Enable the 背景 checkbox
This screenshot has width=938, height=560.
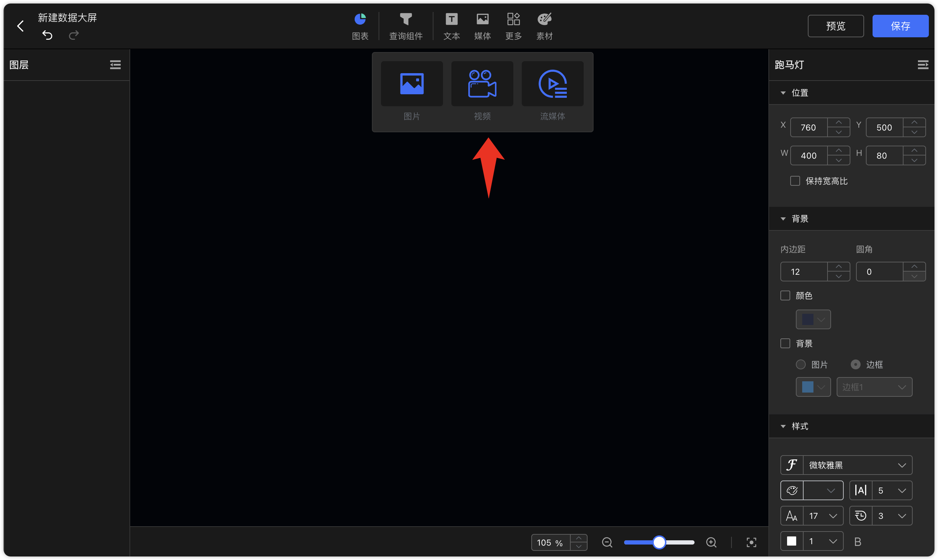[x=785, y=343]
